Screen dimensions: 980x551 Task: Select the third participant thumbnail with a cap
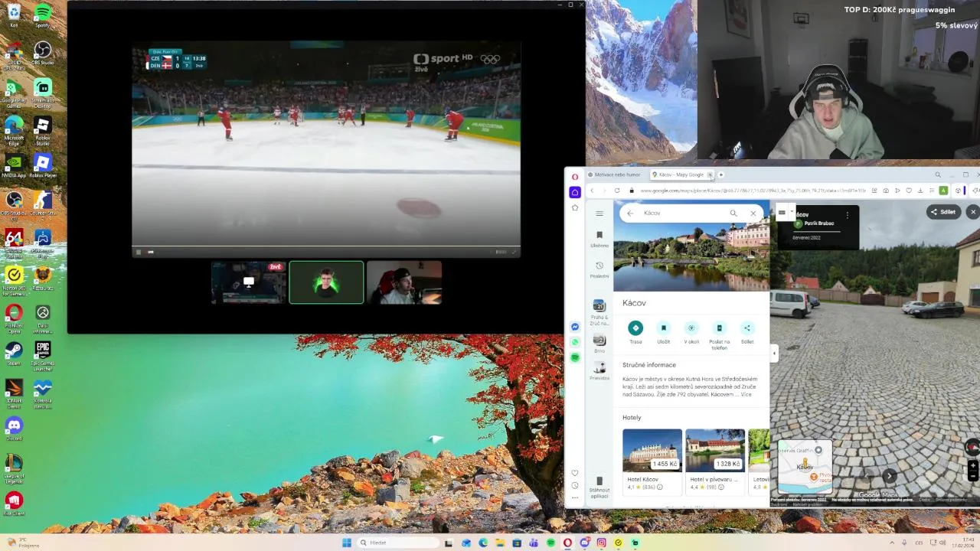pyautogui.click(x=404, y=282)
